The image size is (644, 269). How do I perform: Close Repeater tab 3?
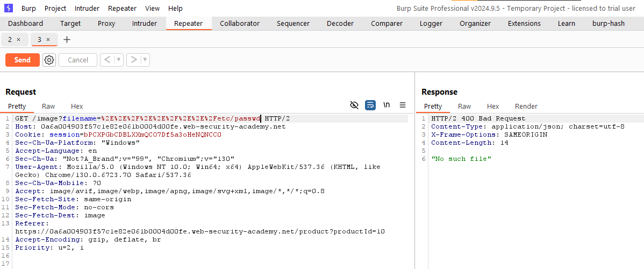tap(48, 40)
